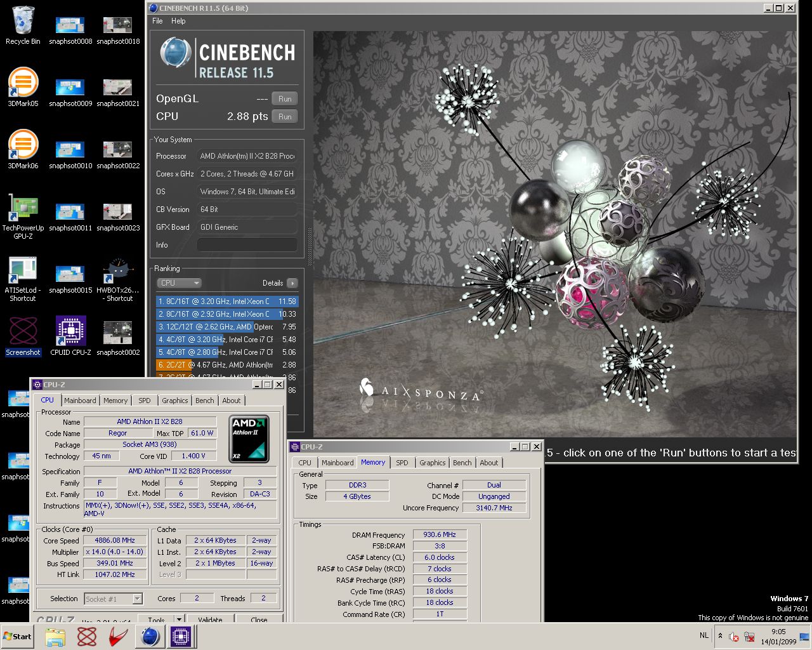Select ranking row 8C/16T @ 3.20 GHz

point(227,302)
